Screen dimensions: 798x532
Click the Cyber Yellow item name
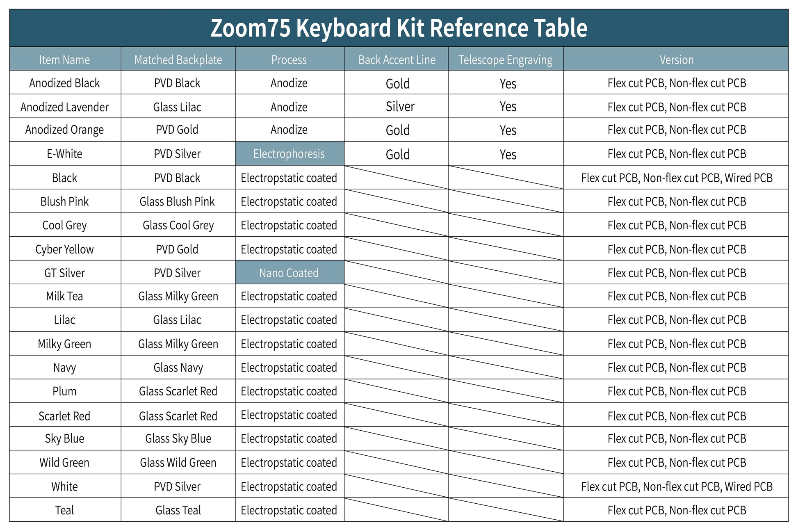(x=64, y=249)
